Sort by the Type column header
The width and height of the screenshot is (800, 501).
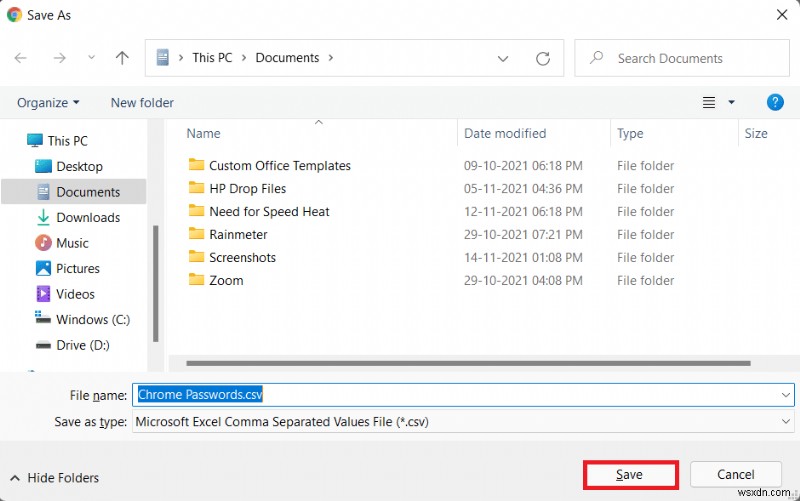630,134
